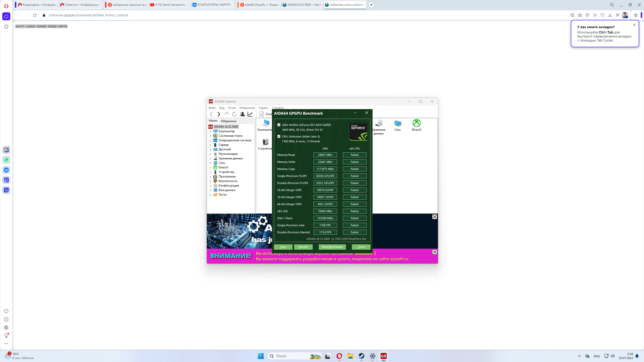Expand the Компьютер tree node
The height and width of the screenshot is (362, 644).
point(211,131)
